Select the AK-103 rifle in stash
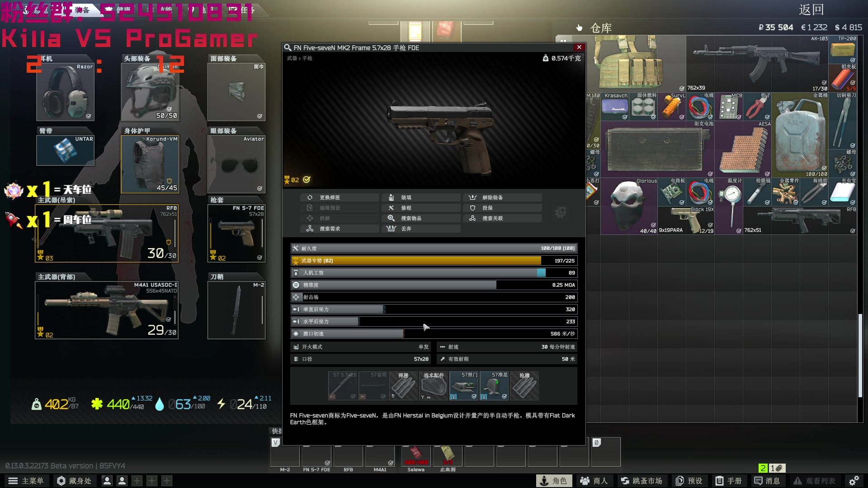Image resolution: width=868 pixels, height=488 pixels. coord(757,64)
